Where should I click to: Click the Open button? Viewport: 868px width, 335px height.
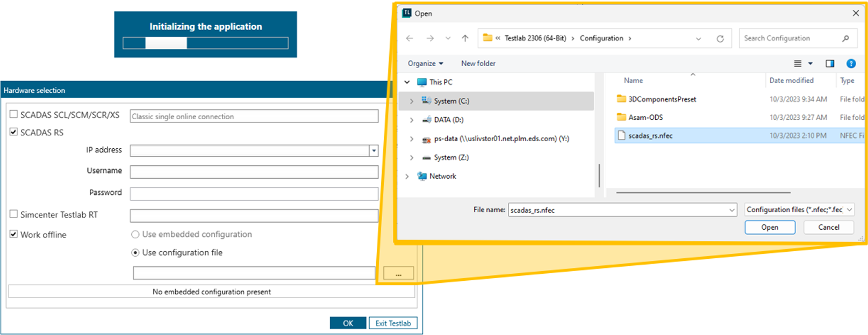770,227
